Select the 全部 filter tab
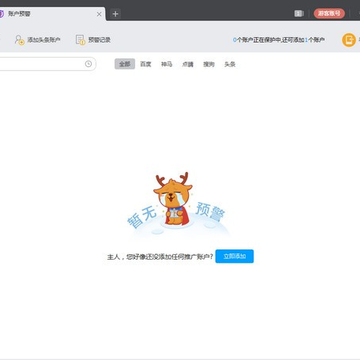 (x=125, y=64)
